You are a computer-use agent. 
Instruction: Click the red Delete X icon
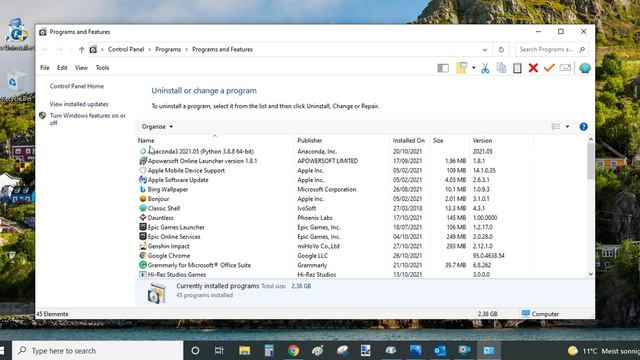click(x=533, y=68)
